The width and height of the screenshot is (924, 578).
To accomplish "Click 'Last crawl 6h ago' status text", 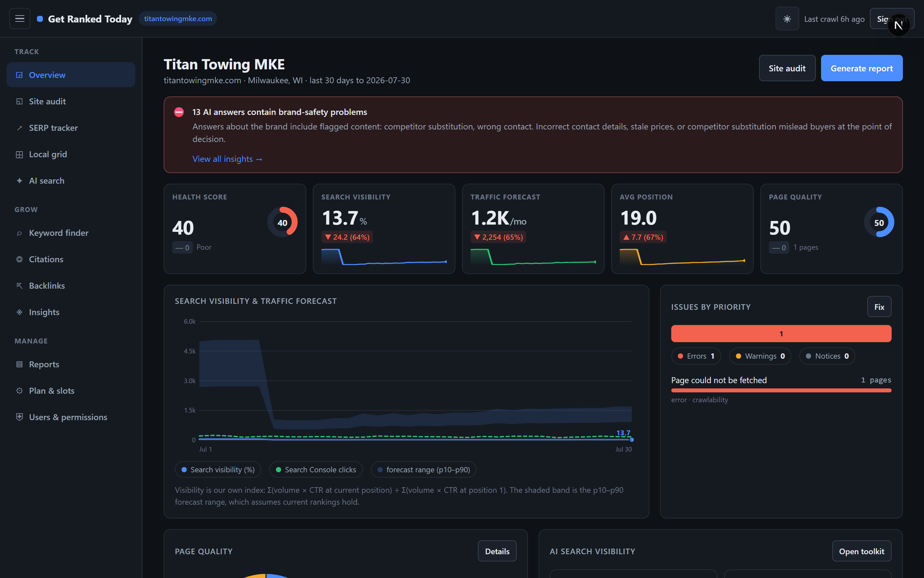I will tap(834, 19).
